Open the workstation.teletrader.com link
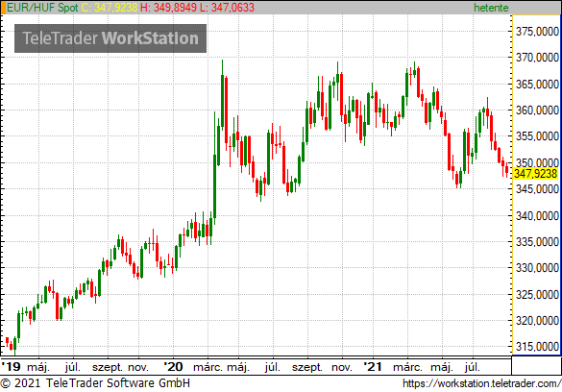The height and width of the screenshot is (392, 562). coord(482,383)
